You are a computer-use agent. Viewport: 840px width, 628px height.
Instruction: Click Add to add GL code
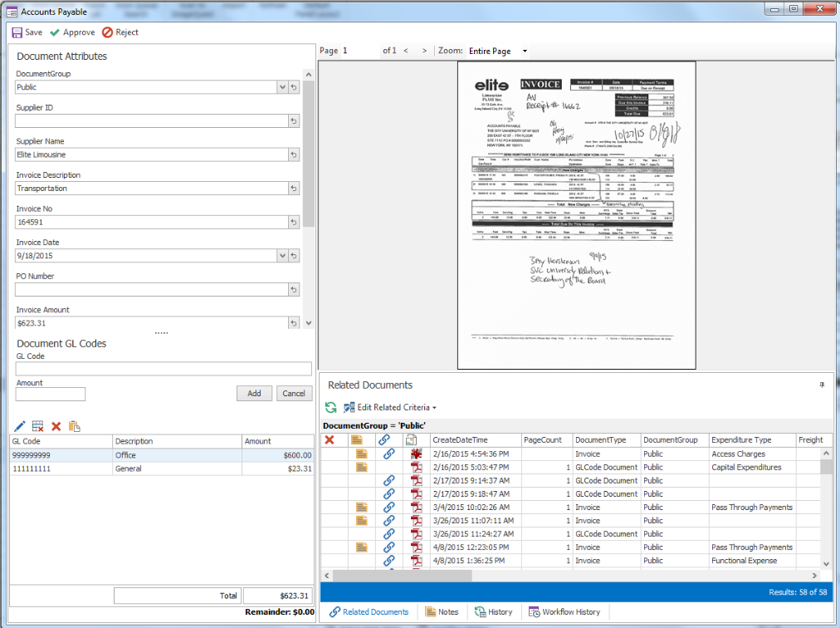pos(254,393)
